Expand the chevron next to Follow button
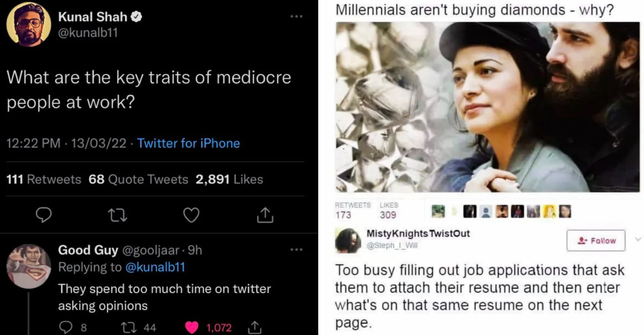 click(637, 239)
